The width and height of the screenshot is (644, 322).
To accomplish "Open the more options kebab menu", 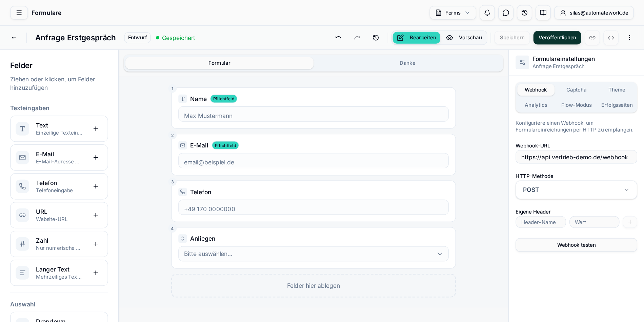I will click(629, 38).
